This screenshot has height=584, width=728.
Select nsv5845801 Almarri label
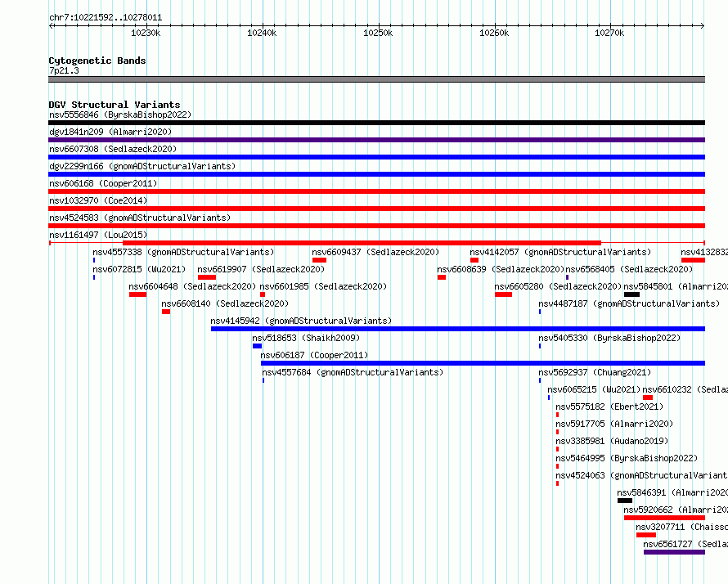pyautogui.click(x=676, y=286)
